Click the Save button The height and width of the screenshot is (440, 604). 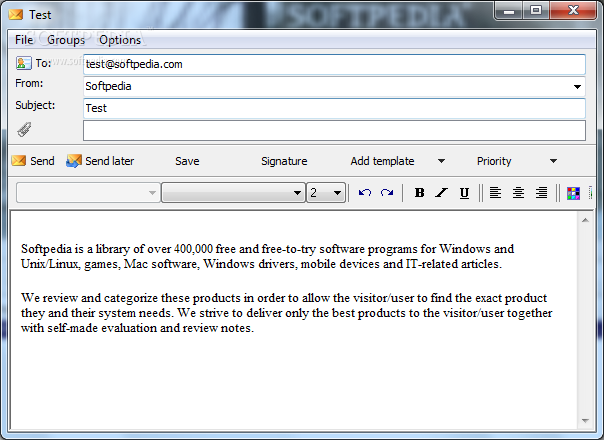click(187, 161)
